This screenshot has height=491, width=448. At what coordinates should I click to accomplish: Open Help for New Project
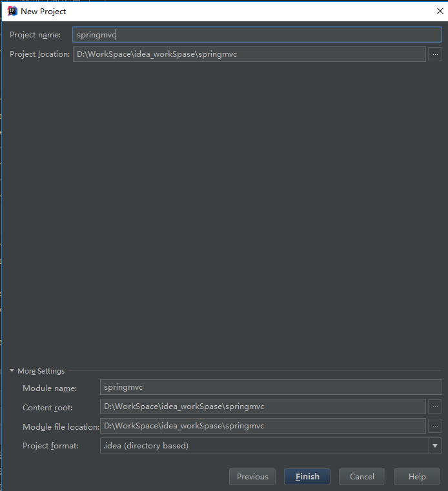click(x=417, y=477)
